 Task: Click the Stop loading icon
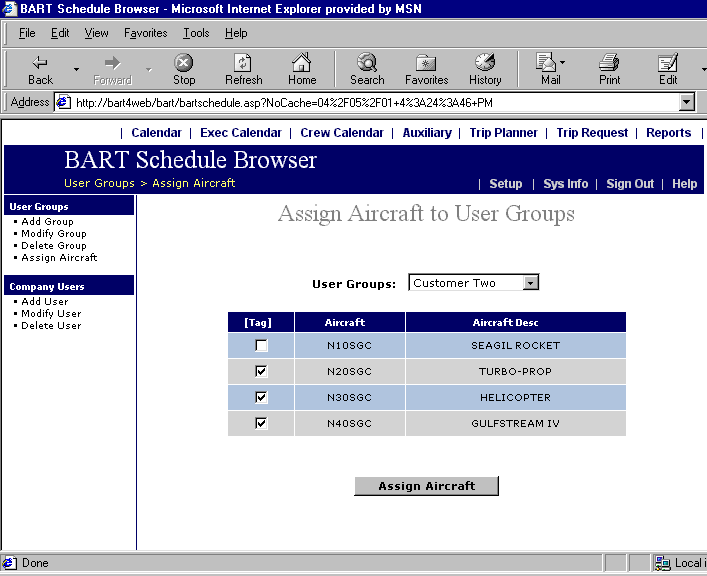pos(184,63)
